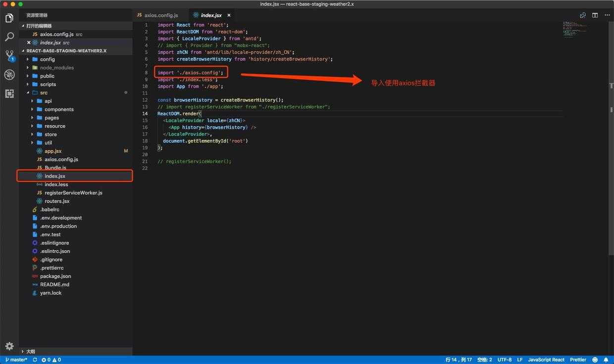The image size is (614, 364).
Task: Collapse the src folder
Action: click(x=44, y=92)
